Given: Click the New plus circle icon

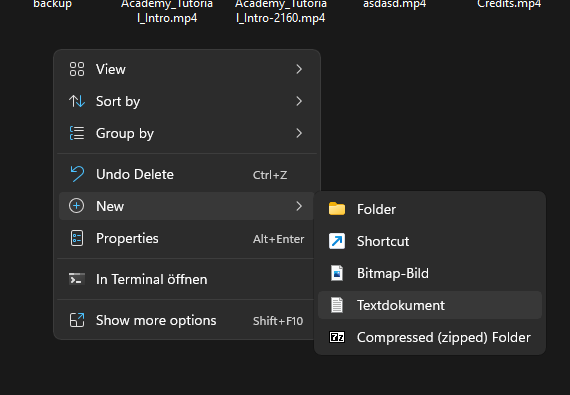Looking at the screenshot, I should click(x=77, y=206).
